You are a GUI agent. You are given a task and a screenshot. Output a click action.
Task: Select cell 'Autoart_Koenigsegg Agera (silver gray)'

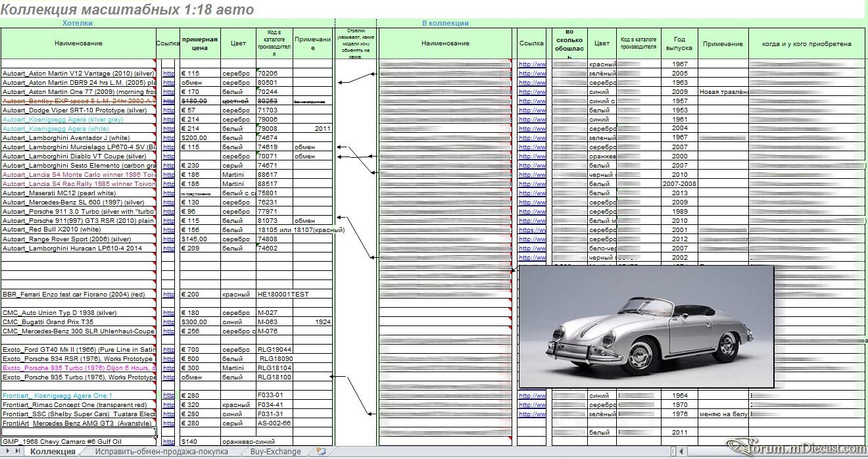[78, 120]
